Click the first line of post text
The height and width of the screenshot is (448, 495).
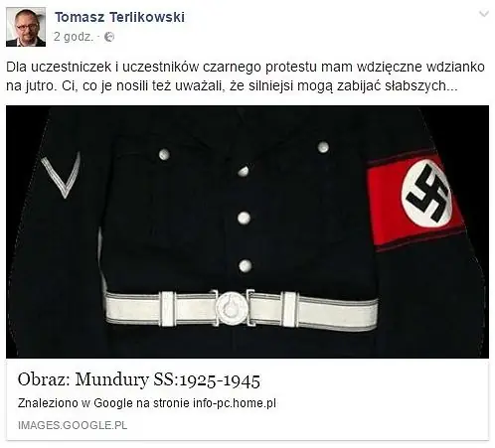click(246, 68)
